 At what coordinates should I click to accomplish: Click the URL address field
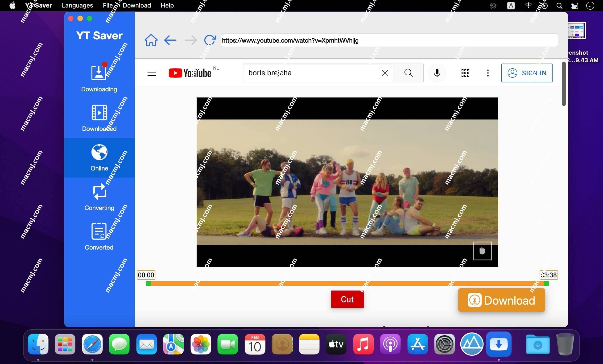pyautogui.click(x=389, y=40)
